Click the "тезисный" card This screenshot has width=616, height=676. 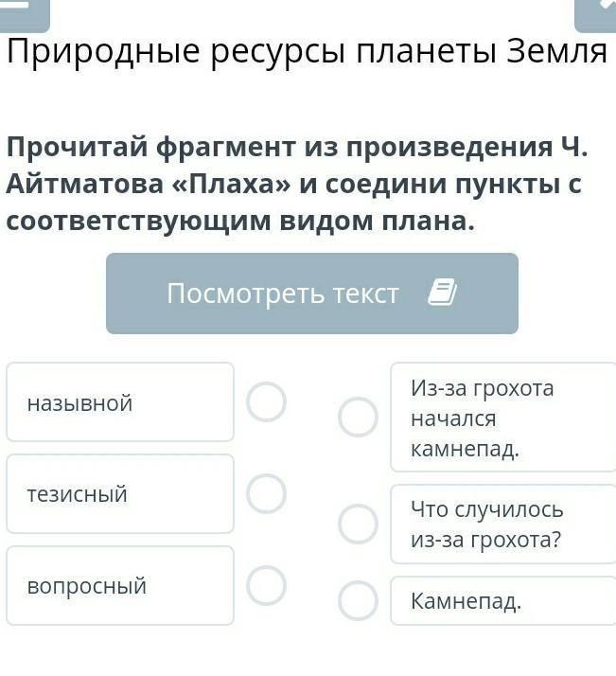120,493
